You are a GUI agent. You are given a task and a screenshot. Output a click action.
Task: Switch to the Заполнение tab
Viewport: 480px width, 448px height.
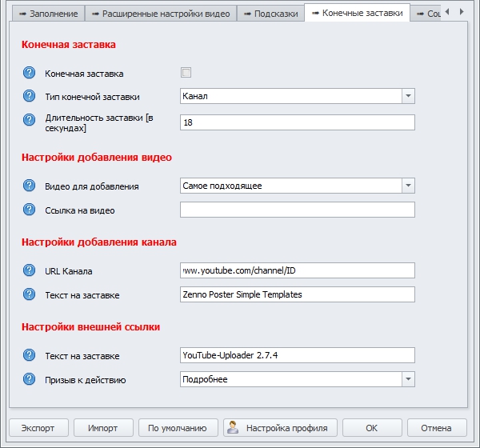(x=47, y=14)
